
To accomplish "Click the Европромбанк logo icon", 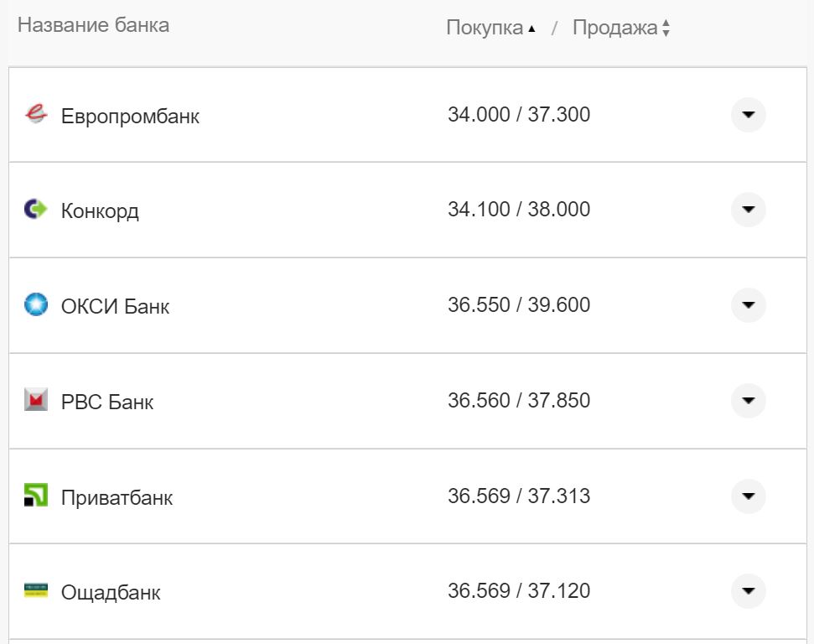I will pos(36,114).
